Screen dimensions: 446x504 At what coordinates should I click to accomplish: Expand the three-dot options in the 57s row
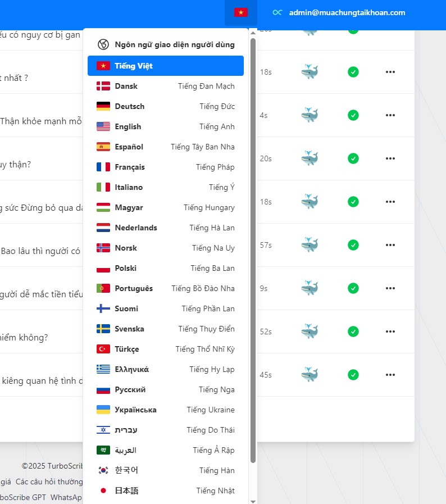(x=390, y=245)
